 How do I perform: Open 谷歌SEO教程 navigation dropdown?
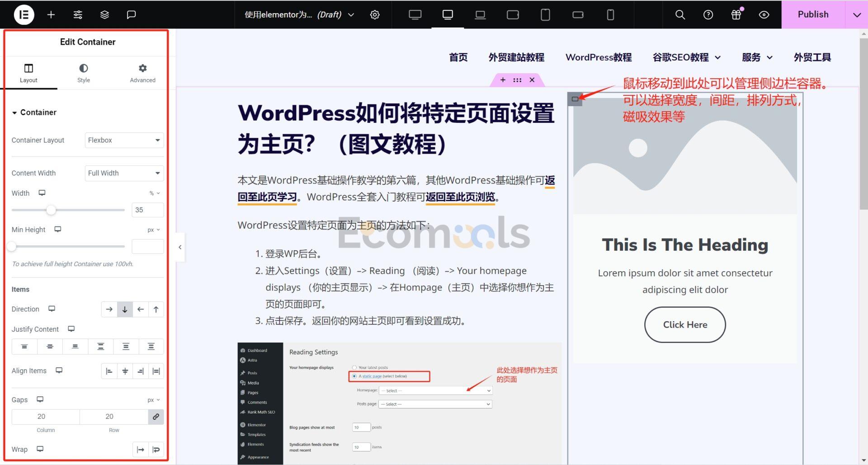[x=686, y=57]
